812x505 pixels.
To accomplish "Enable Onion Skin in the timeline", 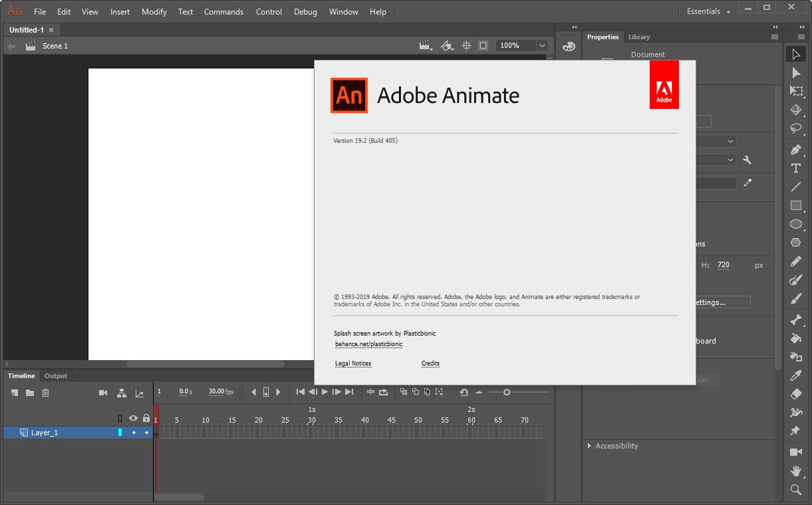I will (x=404, y=392).
